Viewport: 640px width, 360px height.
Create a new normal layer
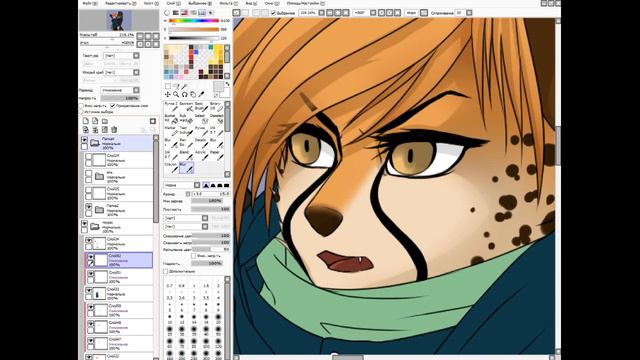pos(86,121)
